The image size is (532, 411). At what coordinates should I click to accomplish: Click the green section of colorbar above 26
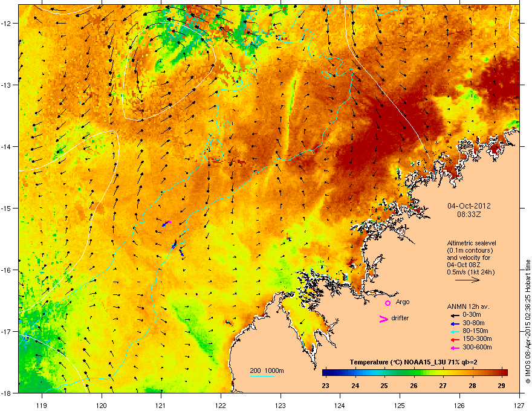[x=414, y=373]
